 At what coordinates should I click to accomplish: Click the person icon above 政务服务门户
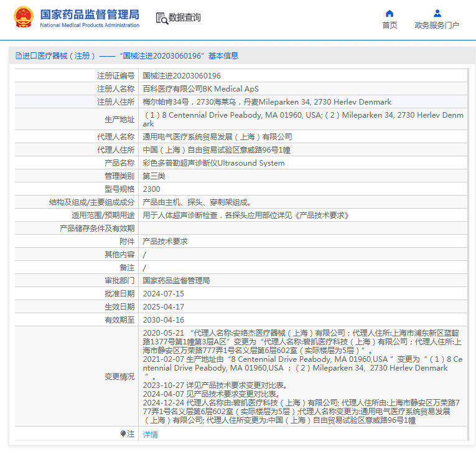point(437,13)
